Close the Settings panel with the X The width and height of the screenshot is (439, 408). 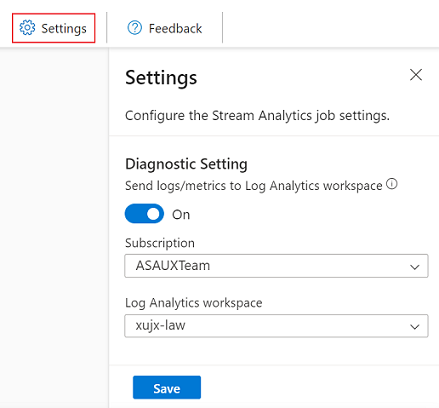(416, 75)
